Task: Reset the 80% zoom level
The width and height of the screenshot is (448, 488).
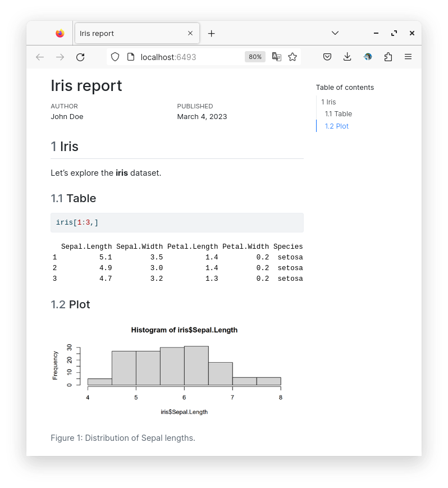Action: point(255,57)
